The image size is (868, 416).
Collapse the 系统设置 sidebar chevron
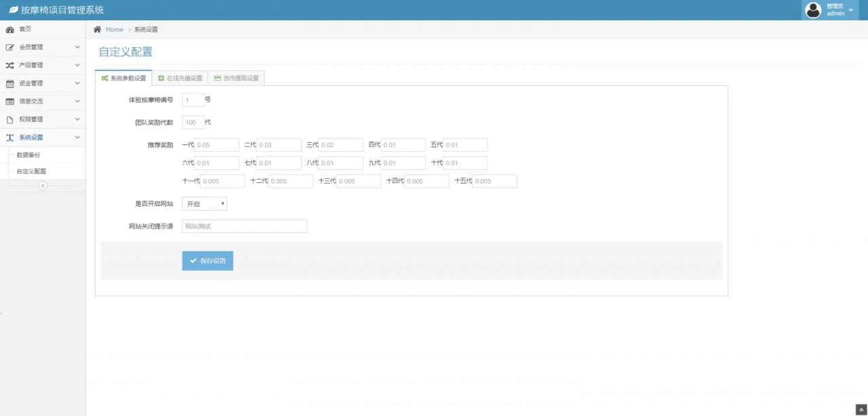pos(77,138)
